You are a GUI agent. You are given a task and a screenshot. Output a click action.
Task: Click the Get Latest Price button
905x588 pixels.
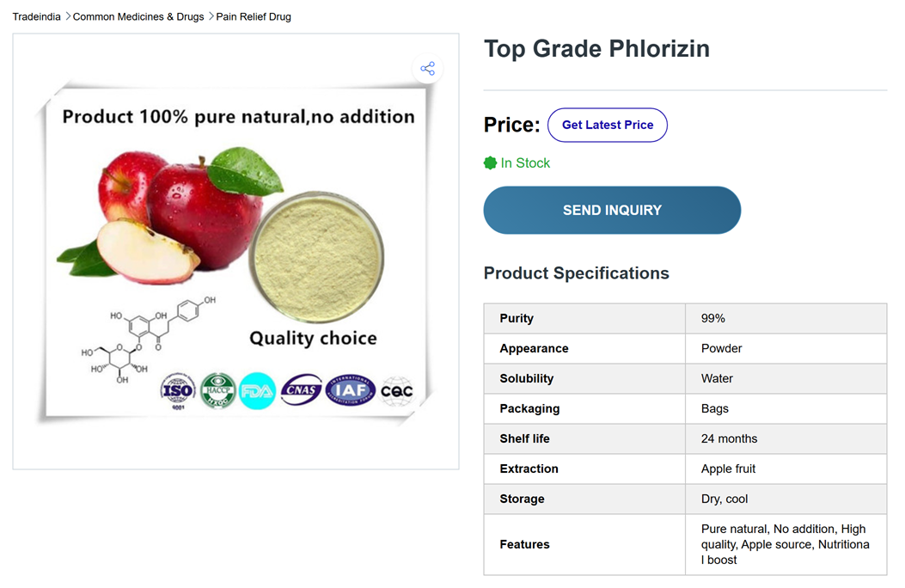click(607, 125)
